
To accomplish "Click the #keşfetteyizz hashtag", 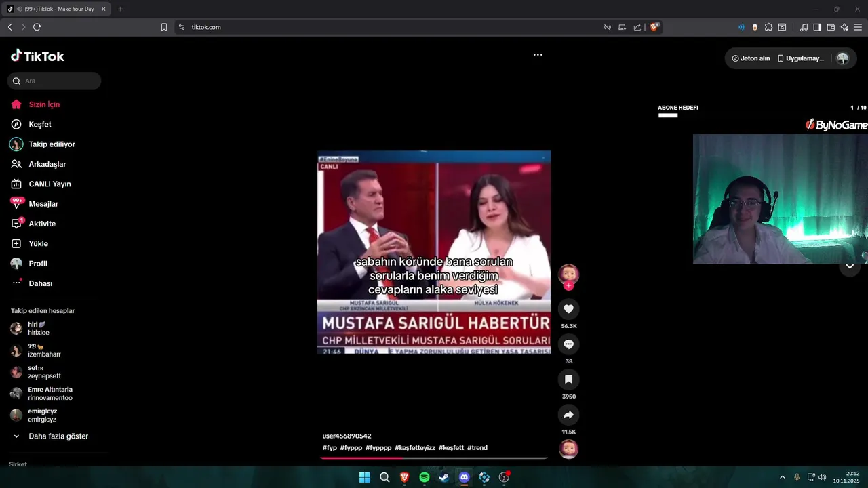I will coord(415,448).
